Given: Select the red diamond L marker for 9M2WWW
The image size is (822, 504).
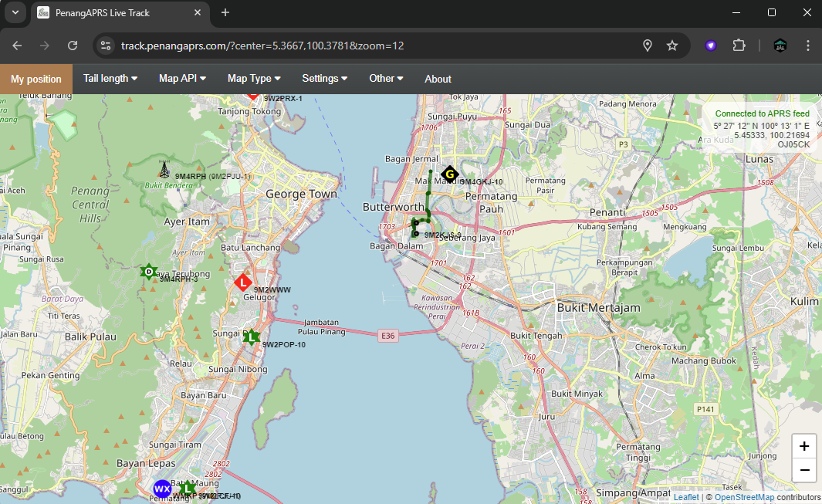Looking at the screenshot, I should (242, 282).
